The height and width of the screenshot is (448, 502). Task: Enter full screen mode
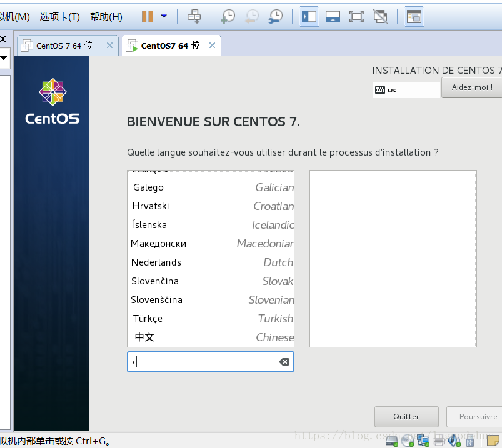click(356, 17)
